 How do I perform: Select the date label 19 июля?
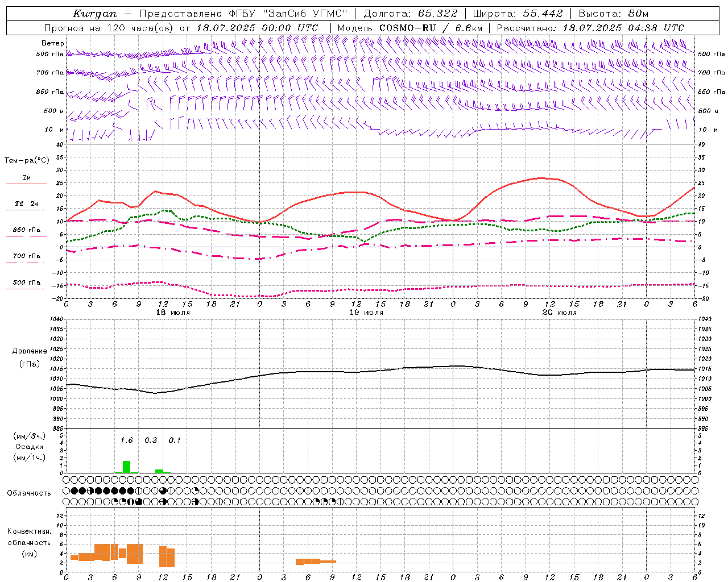(366, 313)
